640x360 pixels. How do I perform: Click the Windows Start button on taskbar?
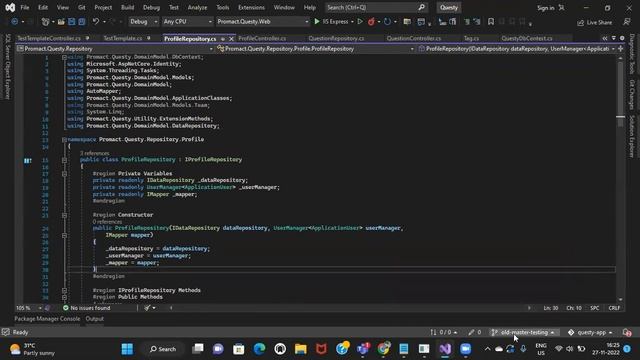click(127, 349)
